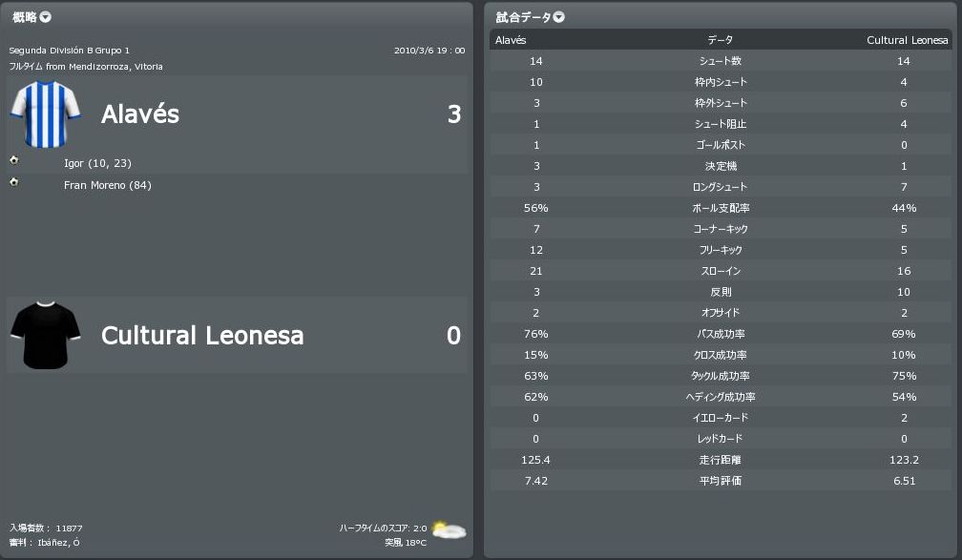This screenshot has height=560, width=962.
Task: Open the Alavés team name link
Action: point(140,114)
